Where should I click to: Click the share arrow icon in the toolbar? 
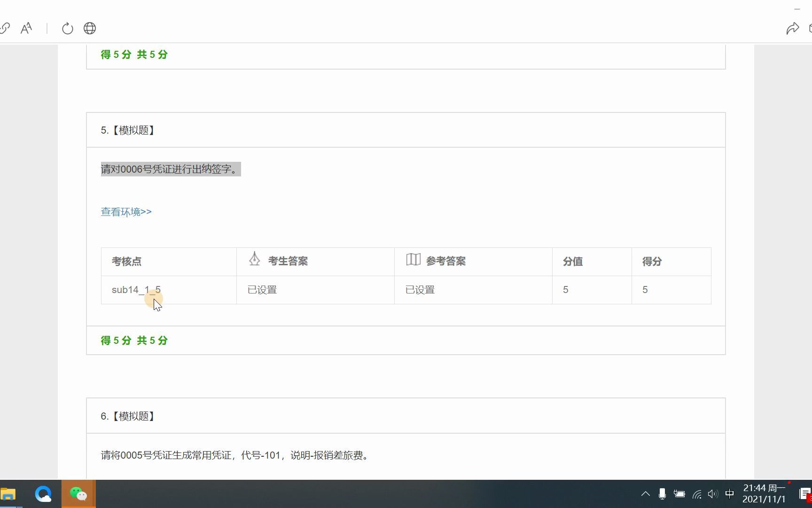pyautogui.click(x=792, y=28)
